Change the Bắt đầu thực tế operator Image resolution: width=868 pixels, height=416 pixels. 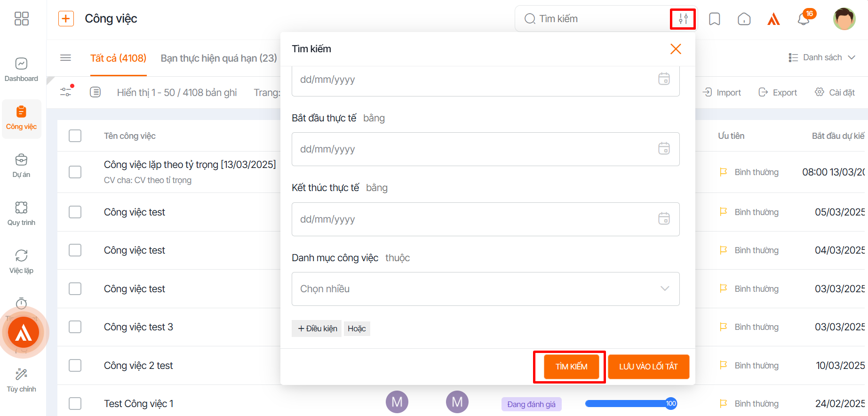(374, 118)
